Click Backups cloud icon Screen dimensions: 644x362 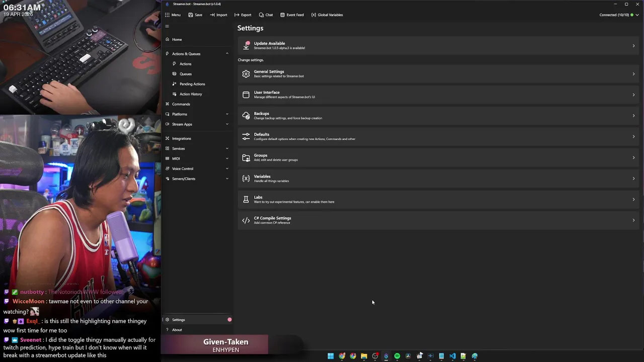(246, 116)
